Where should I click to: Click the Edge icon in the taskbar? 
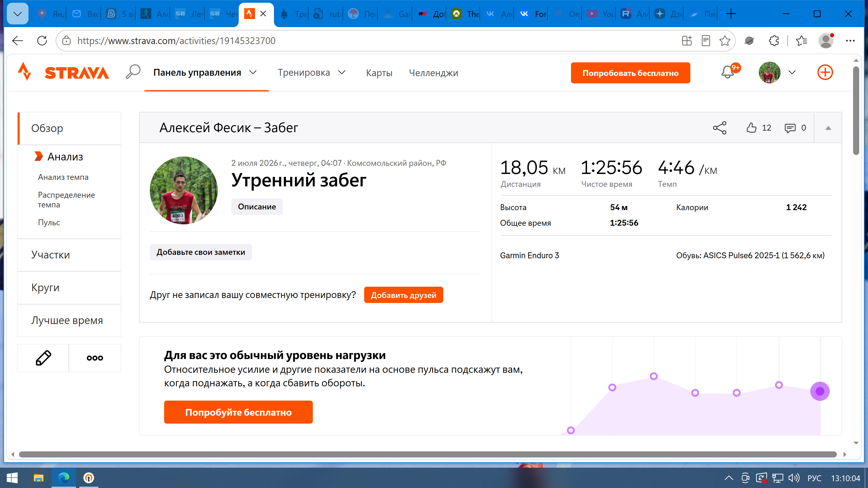click(64, 478)
